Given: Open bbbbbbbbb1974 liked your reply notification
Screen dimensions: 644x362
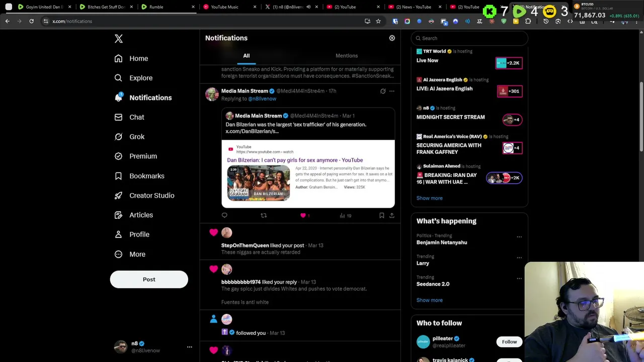Looking at the screenshot, I should (300, 286).
